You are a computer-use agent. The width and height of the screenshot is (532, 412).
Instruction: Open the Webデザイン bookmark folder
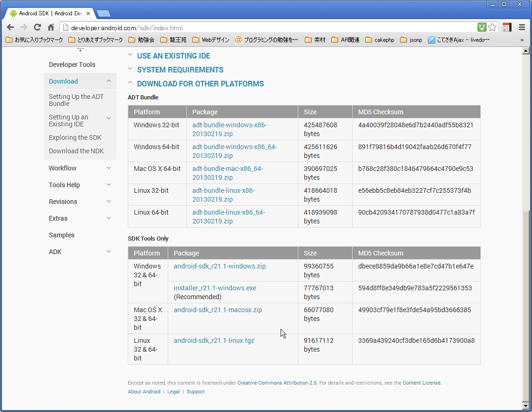(211, 40)
